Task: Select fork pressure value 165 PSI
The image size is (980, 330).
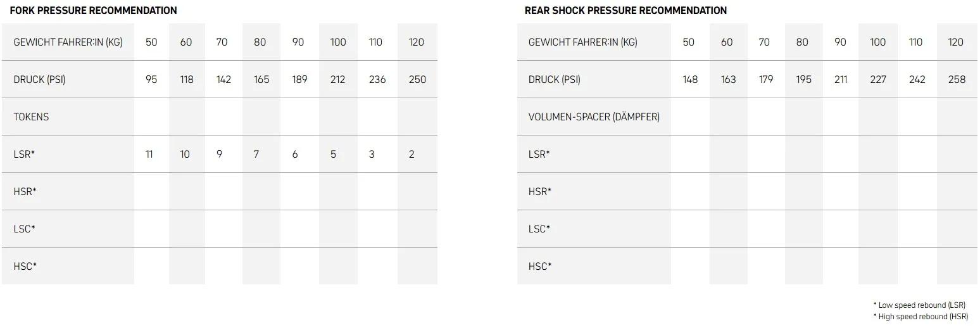Action: (261, 79)
